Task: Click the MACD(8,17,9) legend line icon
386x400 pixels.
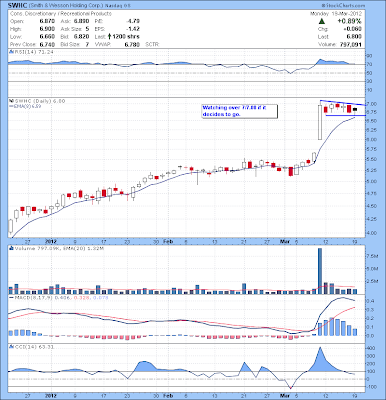Action: [x=11, y=297]
